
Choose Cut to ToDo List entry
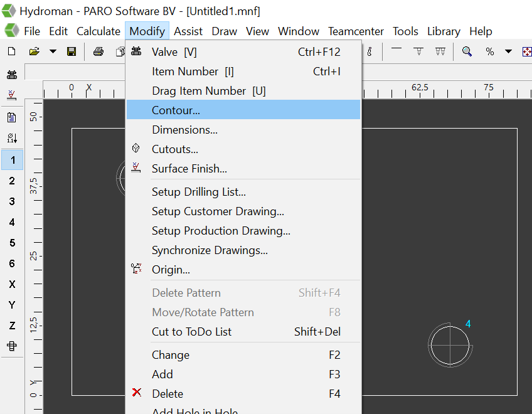[243, 332]
